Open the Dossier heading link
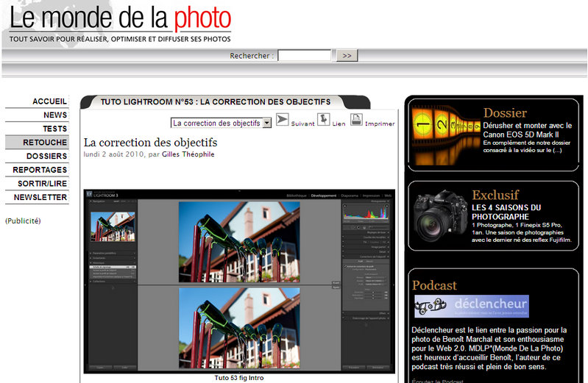Screen dimensions: 588x383 [505, 112]
